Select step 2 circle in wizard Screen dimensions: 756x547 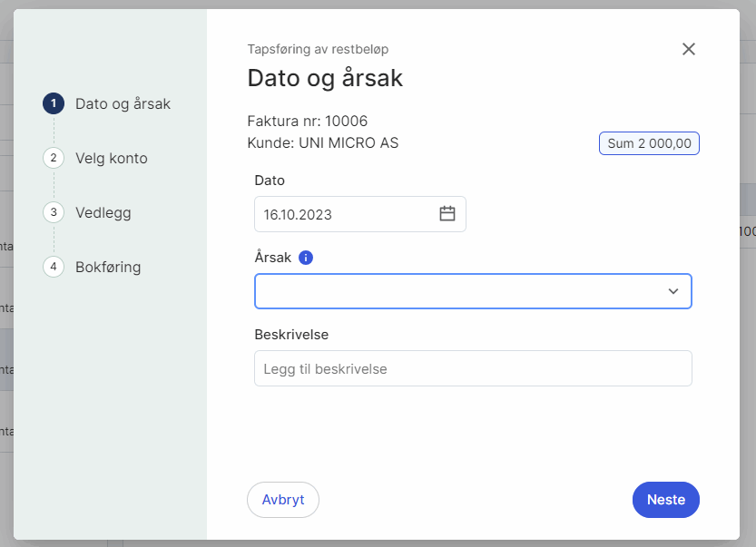(x=54, y=158)
